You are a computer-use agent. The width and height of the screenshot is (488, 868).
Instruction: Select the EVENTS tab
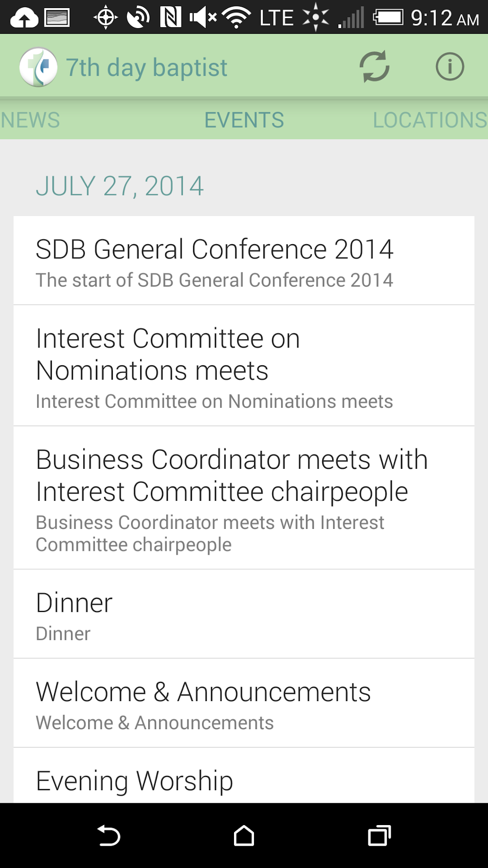[x=244, y=120]
